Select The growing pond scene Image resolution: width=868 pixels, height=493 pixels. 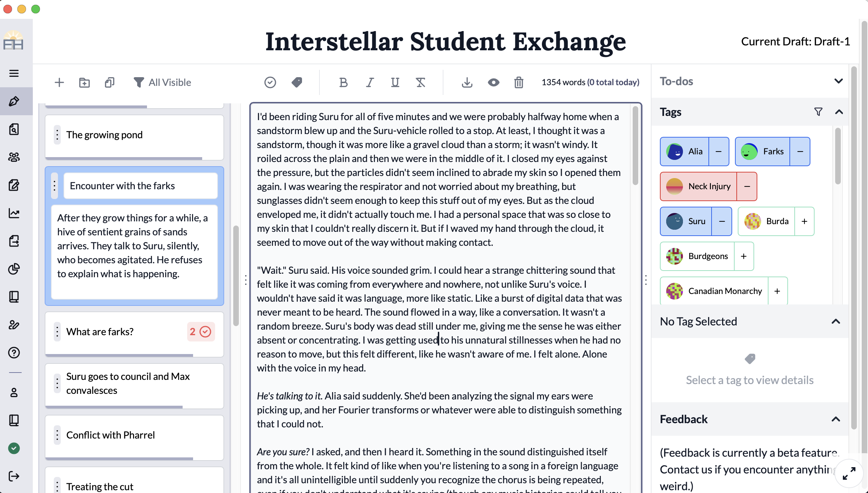(134, 137)
